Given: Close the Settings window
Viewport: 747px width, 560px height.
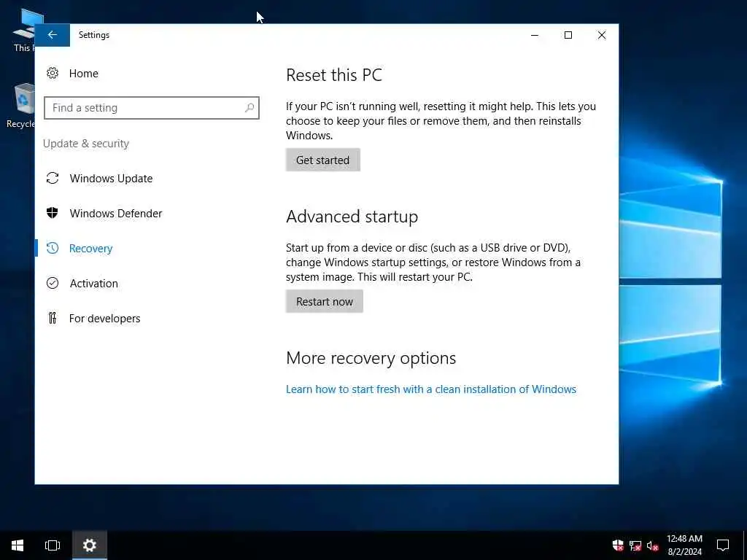Looking at the screenshot, I should pyautogui.click(x=602, y=35).
